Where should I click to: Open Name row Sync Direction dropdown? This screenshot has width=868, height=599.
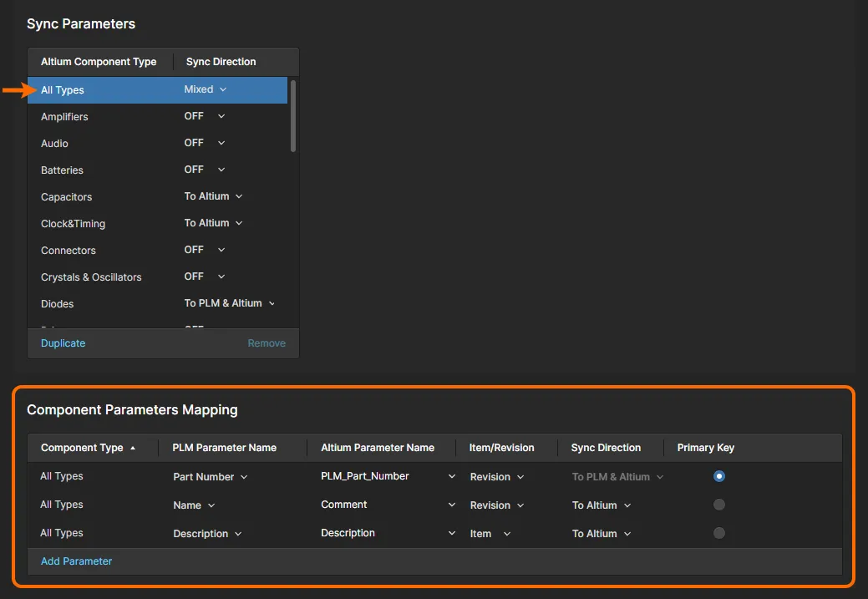point(602,505)
